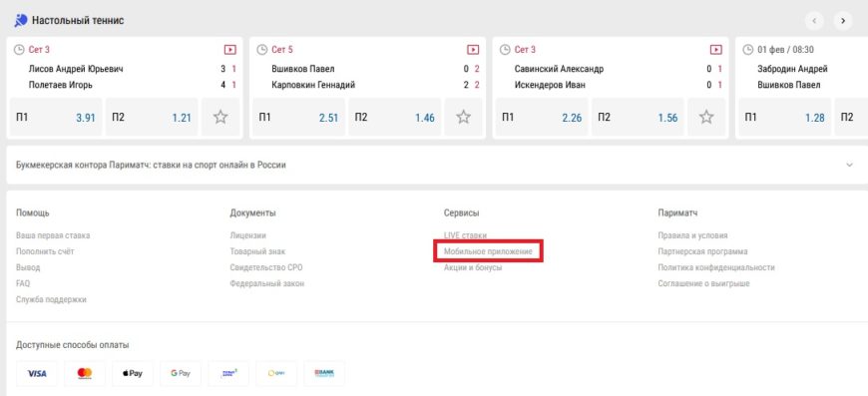The image size is (868, 396).
Task: Bet П2 at 1.21 on Полетаев
Action: pos(152,118)
